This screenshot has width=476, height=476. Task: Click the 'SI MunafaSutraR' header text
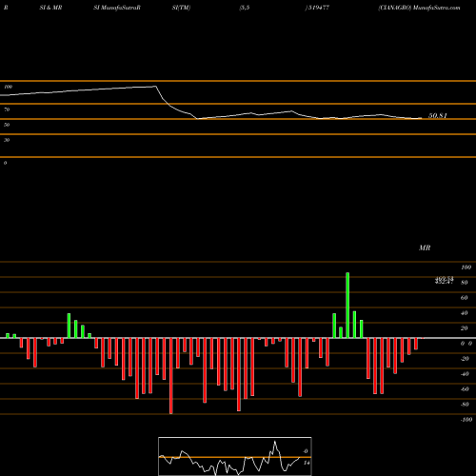click(117, 8)
